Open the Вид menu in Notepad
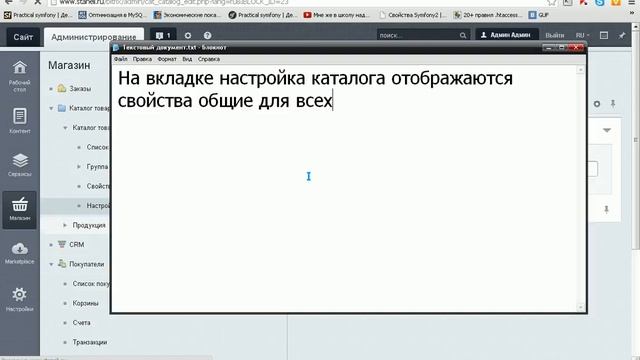The width and height of the screenshot is (640, 360). pyautogui.click(x=187, y=59)
